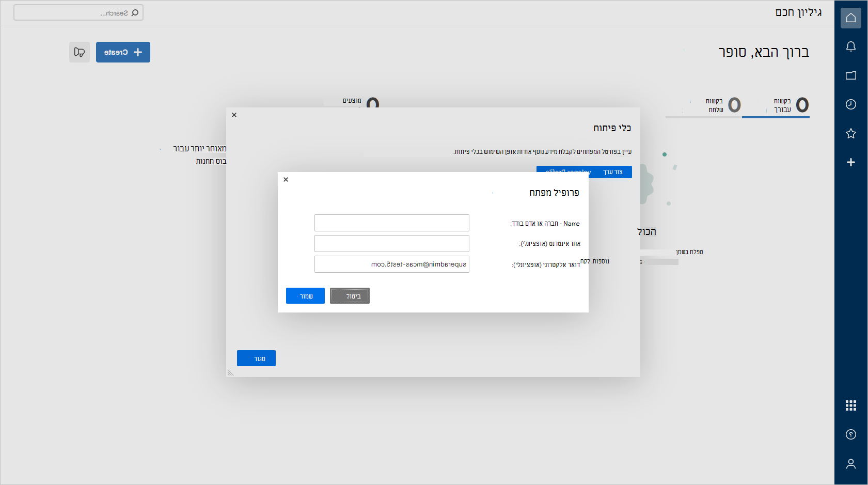This screenshot has width=868, height=485.
Task: Open the folder icon in sidebar
Action: coord(851,75)
